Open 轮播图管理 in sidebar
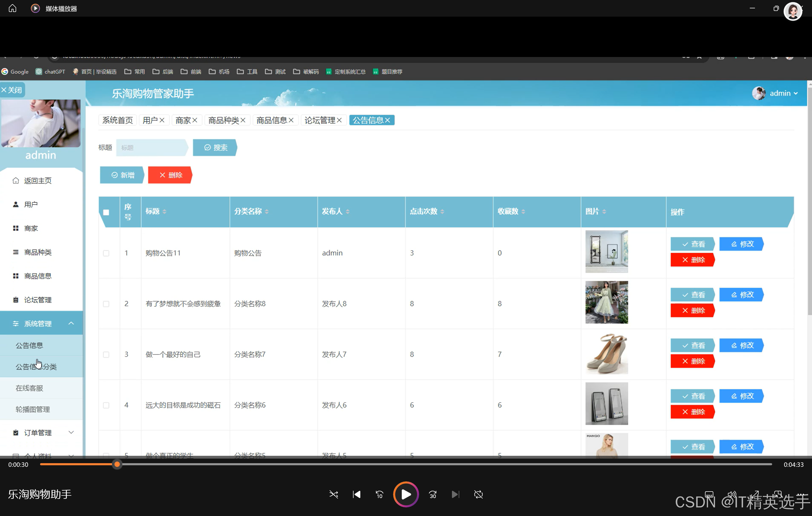Screen dimensions: 812x516 pyautogui.click(x=33, y=409)
